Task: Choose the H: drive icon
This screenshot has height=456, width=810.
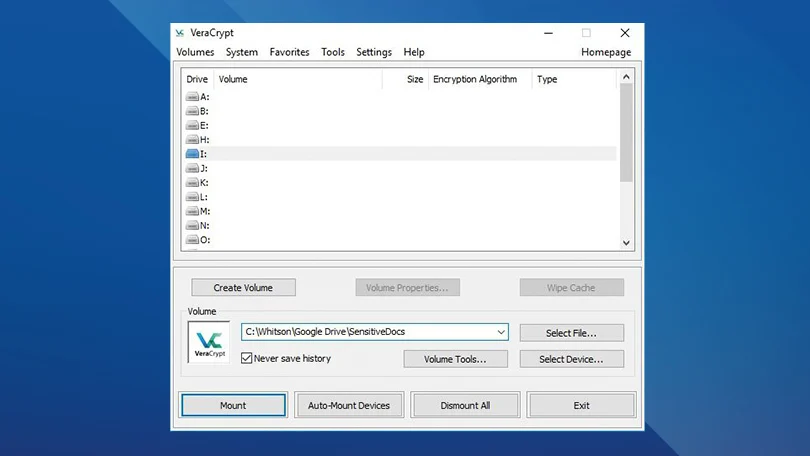Action: [192, 140]
